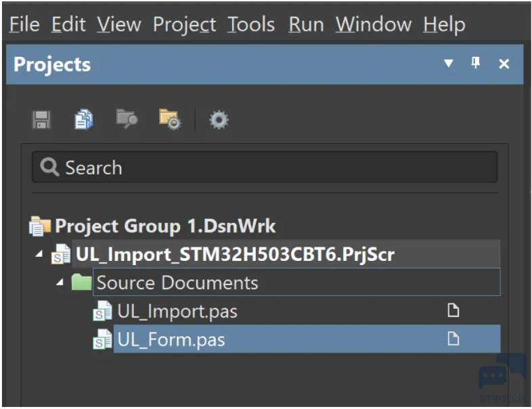Click document status icon for UL_Import.pas
Image resolution: width=532 pixels, height=409 pixels.
click(453, 310)
